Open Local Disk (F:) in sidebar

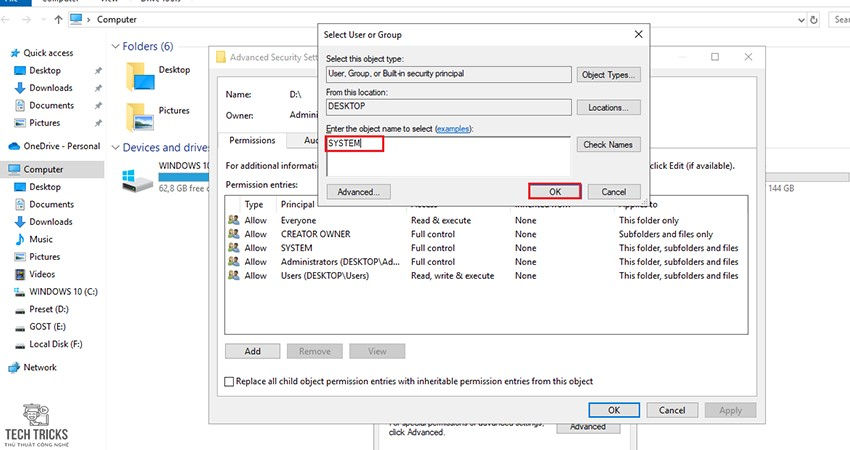click(55, 344)
